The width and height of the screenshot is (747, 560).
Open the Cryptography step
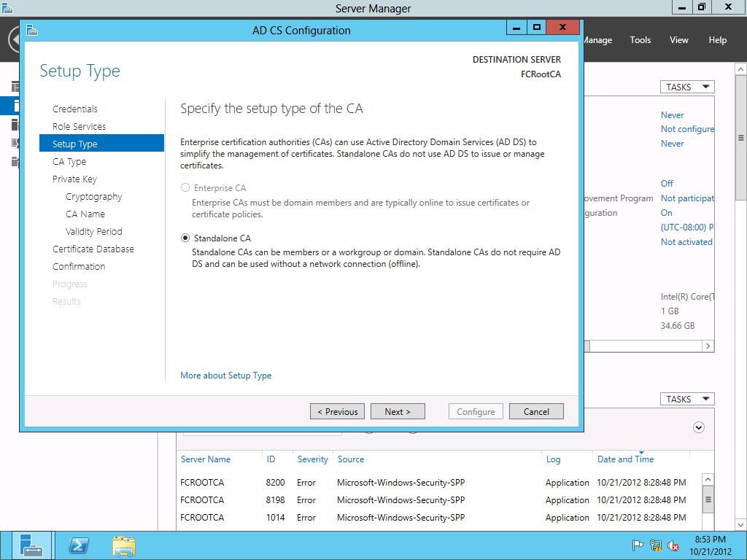pos(94,197)
